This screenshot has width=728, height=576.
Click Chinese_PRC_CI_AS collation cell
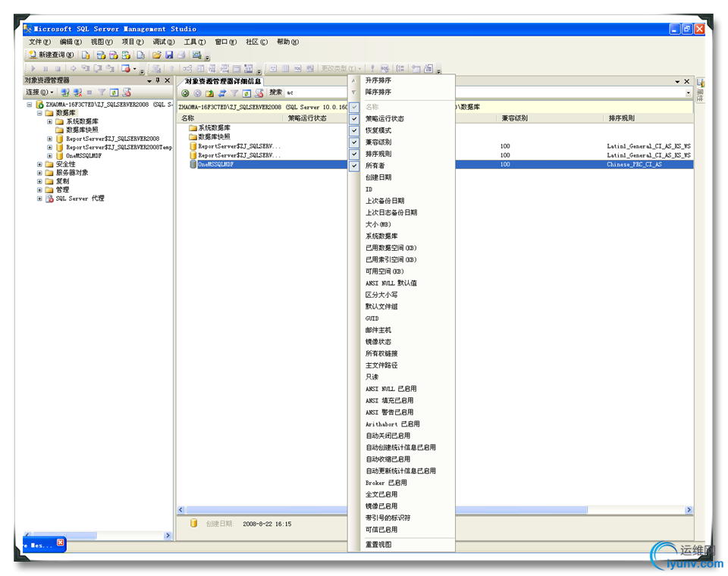pos(634,164)
